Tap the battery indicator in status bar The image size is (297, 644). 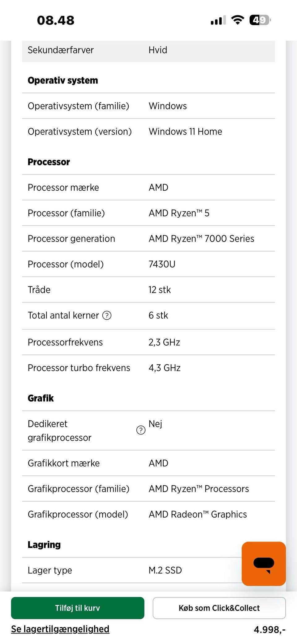pyautogui.click(x=260, y=20)
